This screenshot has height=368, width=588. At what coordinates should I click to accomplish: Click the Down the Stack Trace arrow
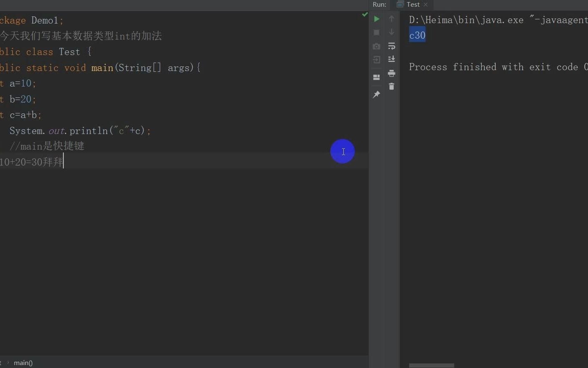click(392, 32)
